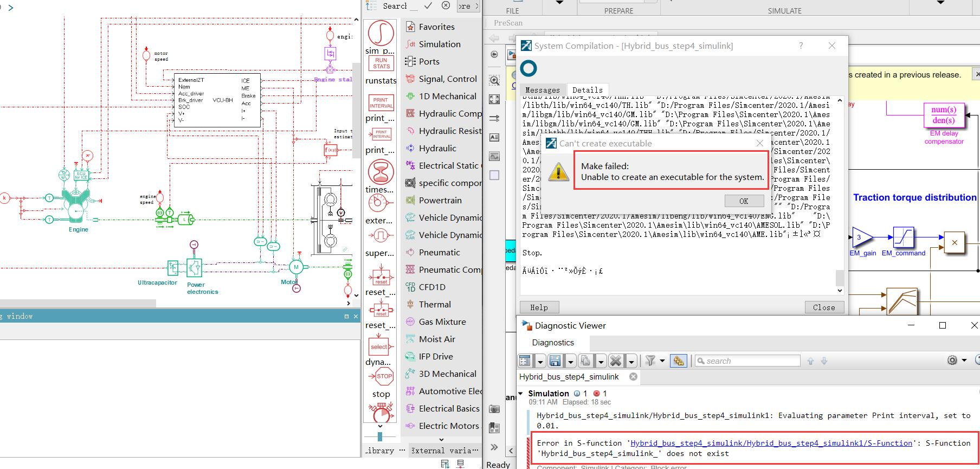Switch to the Details tab
Viewport: 980px width, 469px height.
click(x=588, y=90)
